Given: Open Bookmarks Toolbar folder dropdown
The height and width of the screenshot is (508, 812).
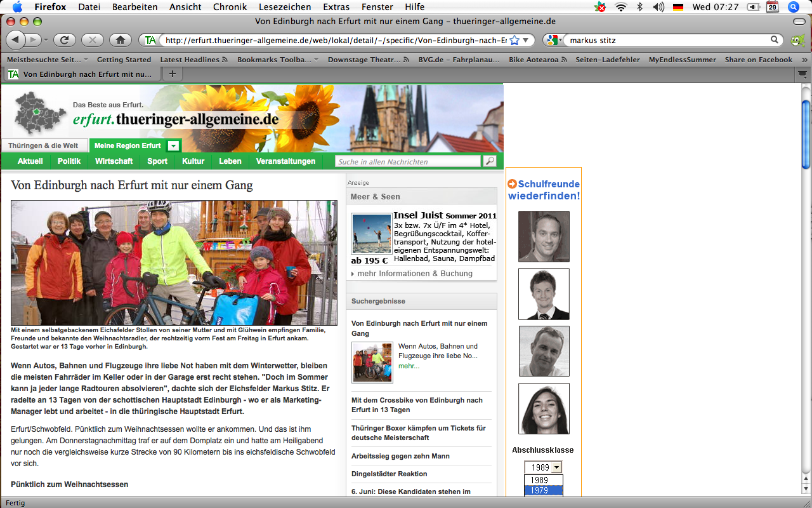Looking at the screenshot, I should [278, 60].
